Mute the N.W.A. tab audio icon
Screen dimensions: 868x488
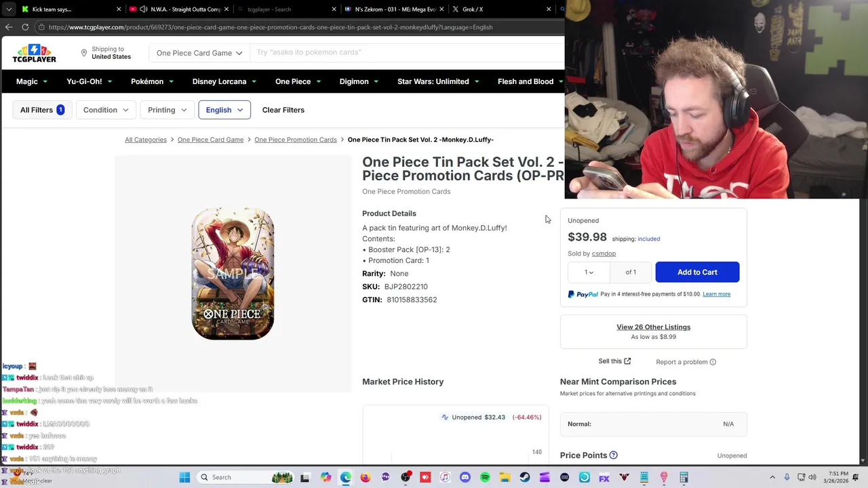(144, 9)
